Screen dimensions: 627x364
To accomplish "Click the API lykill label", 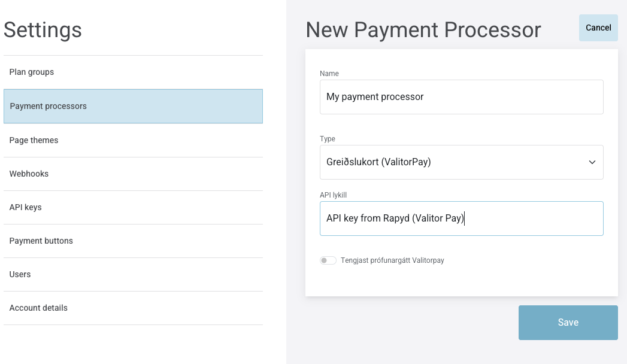I will tap(333, 195).
